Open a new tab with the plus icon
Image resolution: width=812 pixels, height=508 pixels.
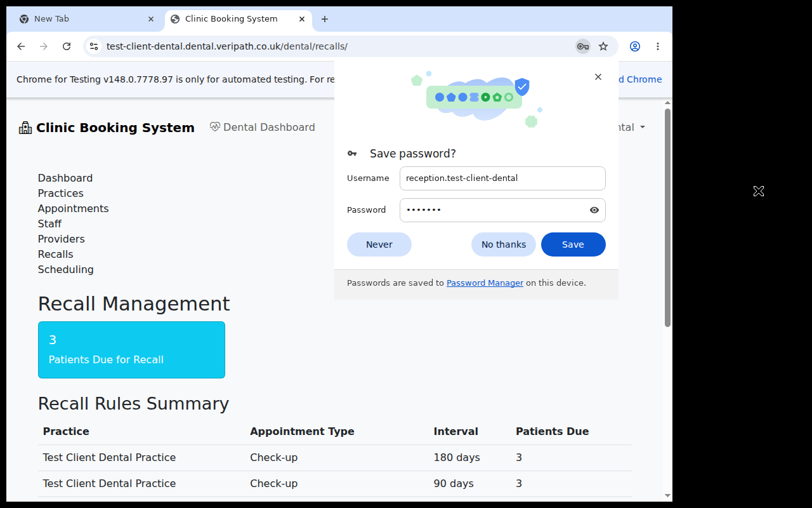coord(325,19)
